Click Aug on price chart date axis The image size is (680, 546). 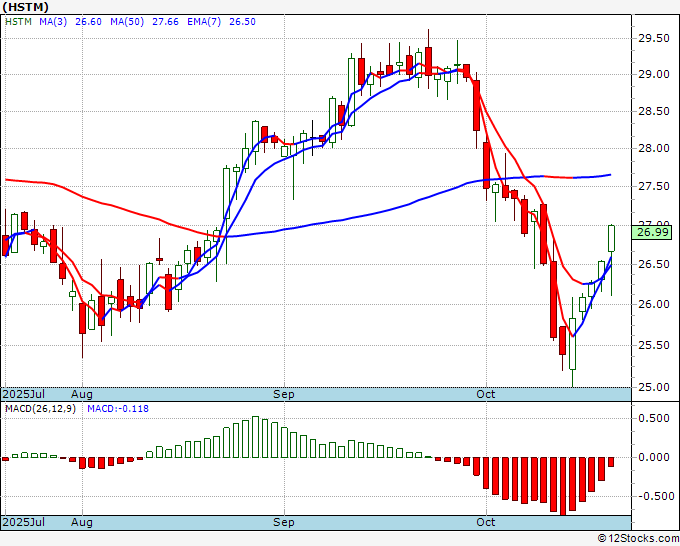[x=82, y=394]
